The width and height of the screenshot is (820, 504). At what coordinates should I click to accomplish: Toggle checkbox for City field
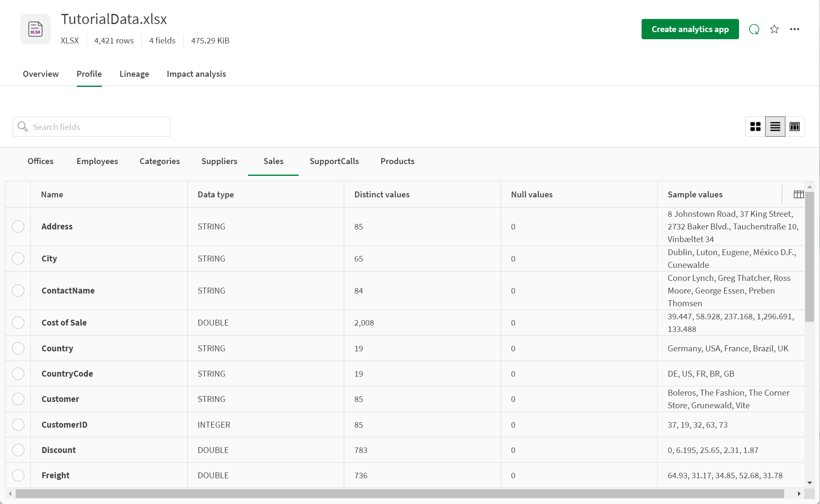click(19, 259)
